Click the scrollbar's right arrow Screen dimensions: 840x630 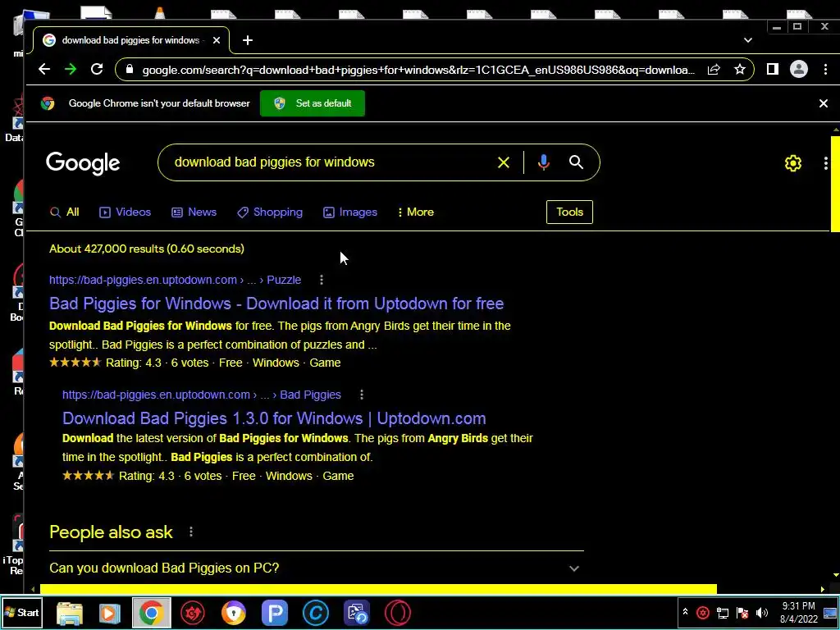[822, 589]
